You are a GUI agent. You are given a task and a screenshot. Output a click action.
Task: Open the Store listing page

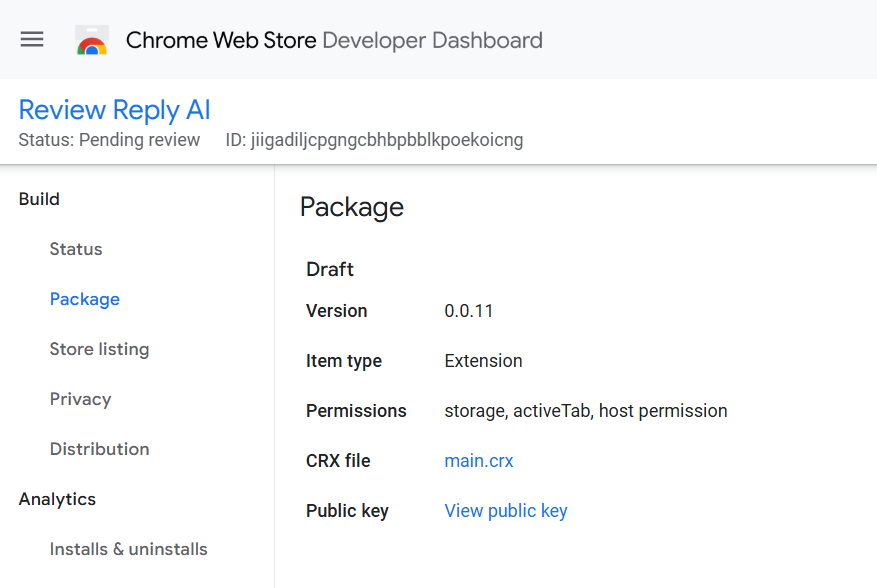(x=99, y=349)
